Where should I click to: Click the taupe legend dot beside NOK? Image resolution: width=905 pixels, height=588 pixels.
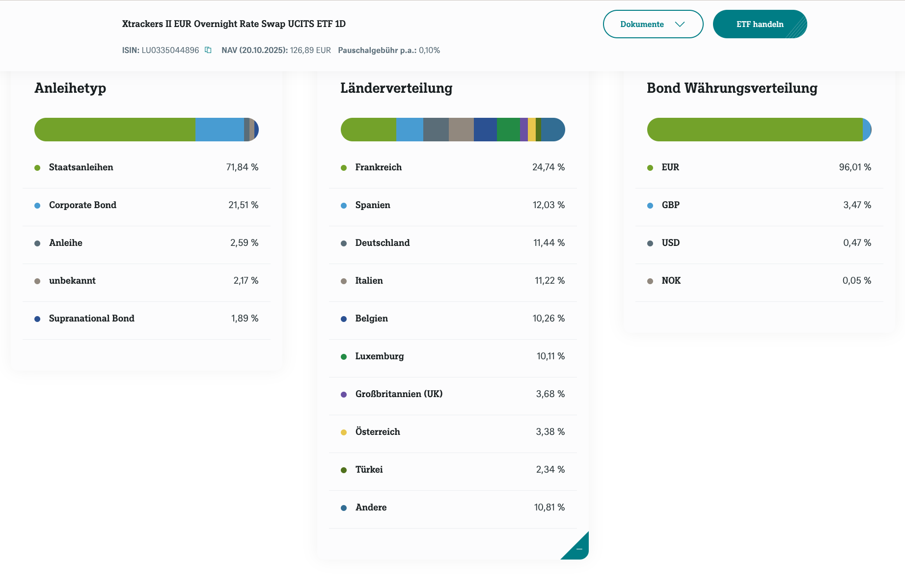[650, 281]
